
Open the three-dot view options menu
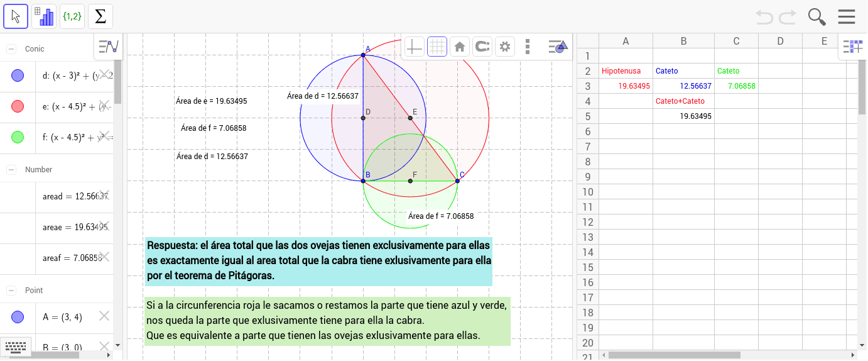tap(527, 46)
